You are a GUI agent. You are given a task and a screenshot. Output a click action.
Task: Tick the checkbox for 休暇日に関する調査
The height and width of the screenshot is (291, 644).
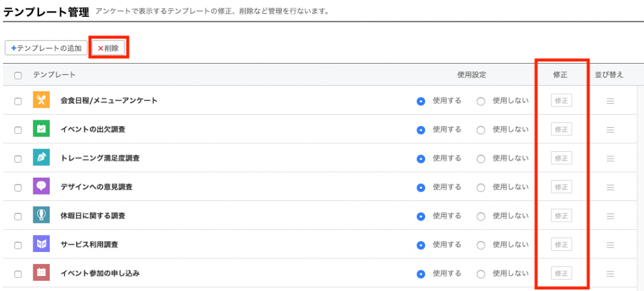point(18,216)
